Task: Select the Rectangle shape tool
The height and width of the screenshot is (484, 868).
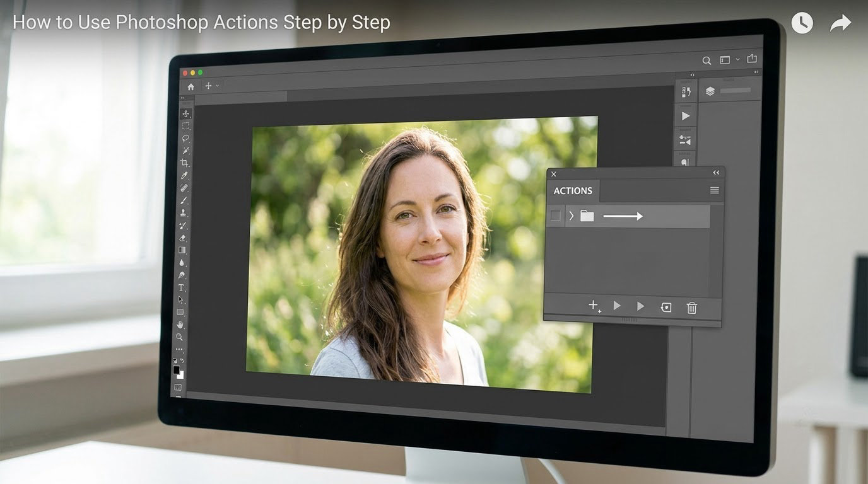Action: click(x=181, y=313)
